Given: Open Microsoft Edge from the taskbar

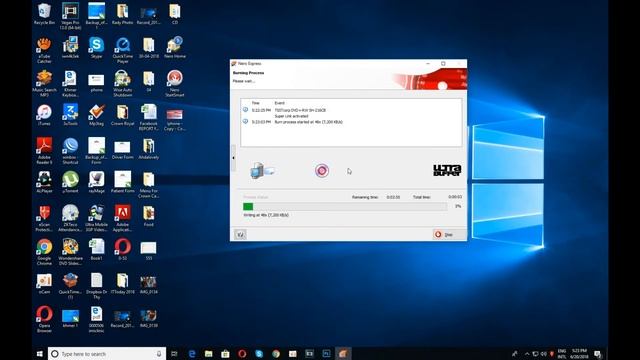Looking at the screenshot, I should [x=192, y=354].
